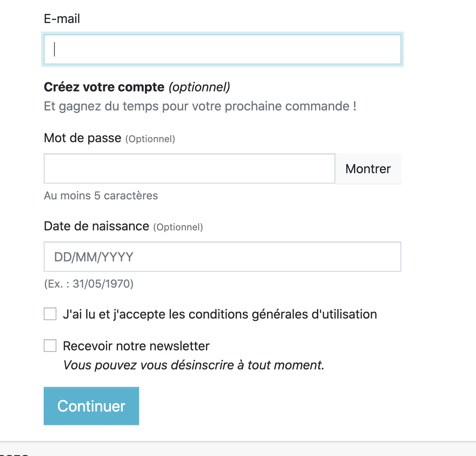
Task: Click the E-mail input field
Action: [x=222, y=50]
